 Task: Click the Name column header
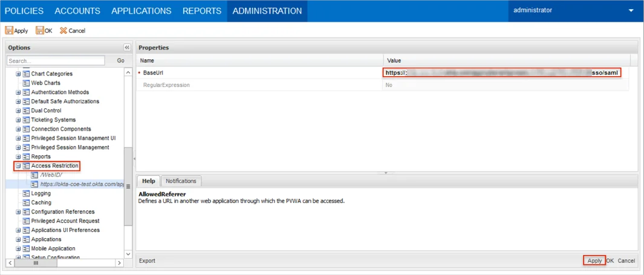click(259, 60)
